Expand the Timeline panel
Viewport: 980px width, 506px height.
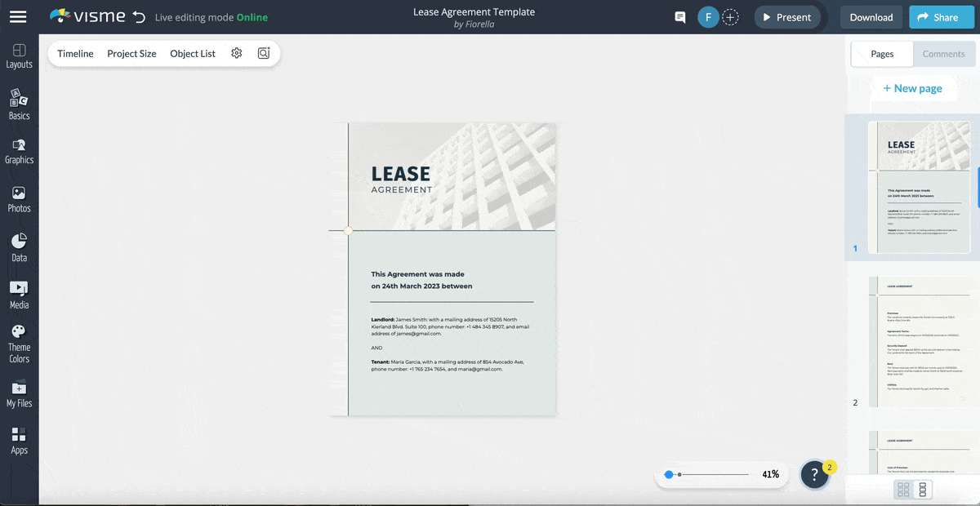pos(75,53)
